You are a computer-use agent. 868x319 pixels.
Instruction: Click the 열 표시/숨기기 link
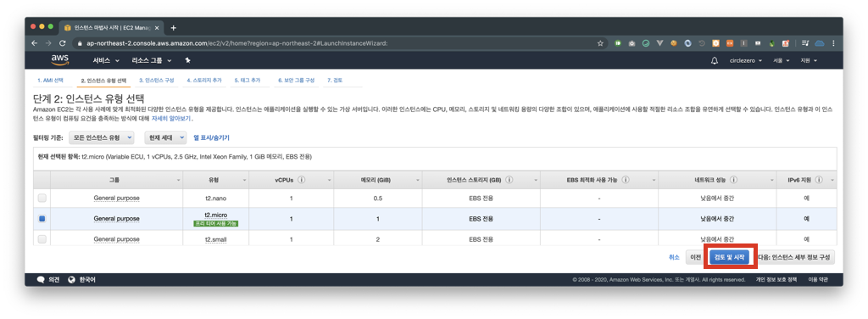211,137
